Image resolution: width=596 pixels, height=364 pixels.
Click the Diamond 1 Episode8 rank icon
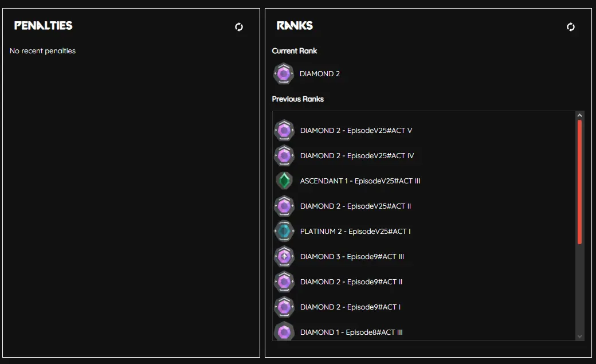click(x=284, y=332)
